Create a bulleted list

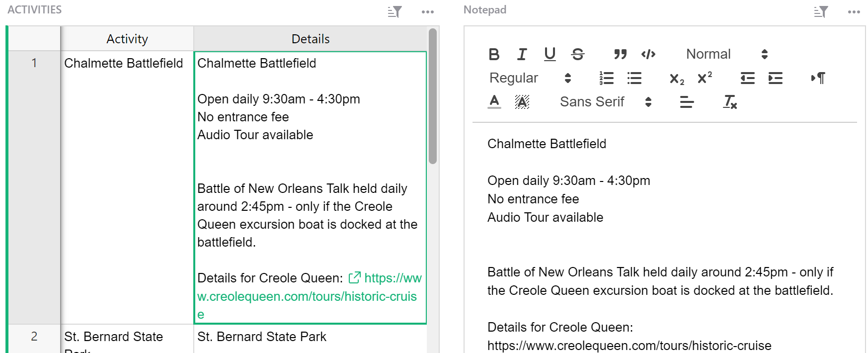pyautogui.click(x=634, y=78)
